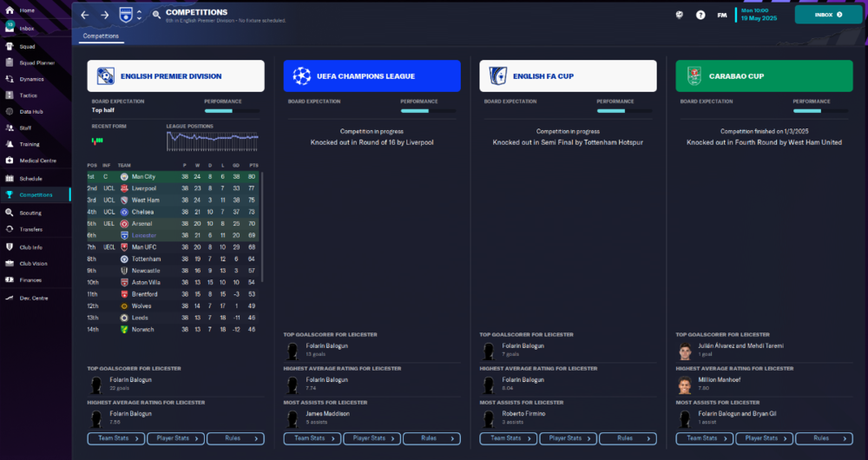The image size is (868, 460).
Task: Click the league table scrollbar
Action: pos(262,227)
